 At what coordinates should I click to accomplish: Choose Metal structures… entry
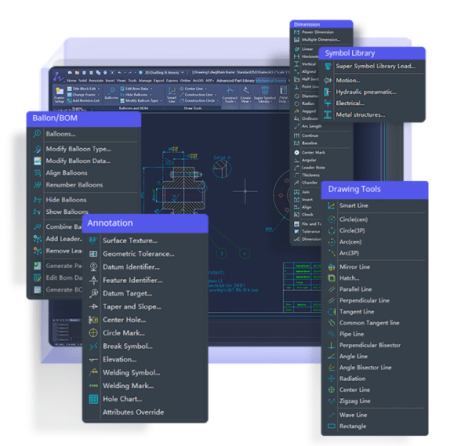coord(360,115)
